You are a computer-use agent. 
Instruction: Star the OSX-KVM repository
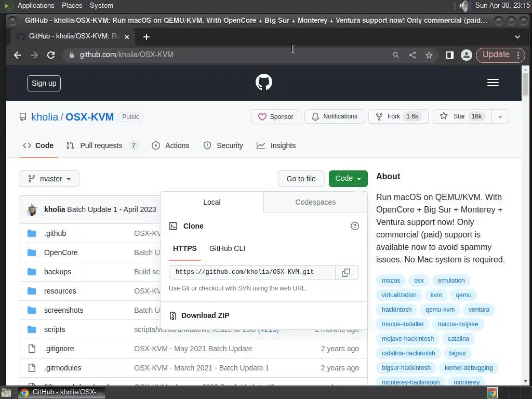point(462,116)
